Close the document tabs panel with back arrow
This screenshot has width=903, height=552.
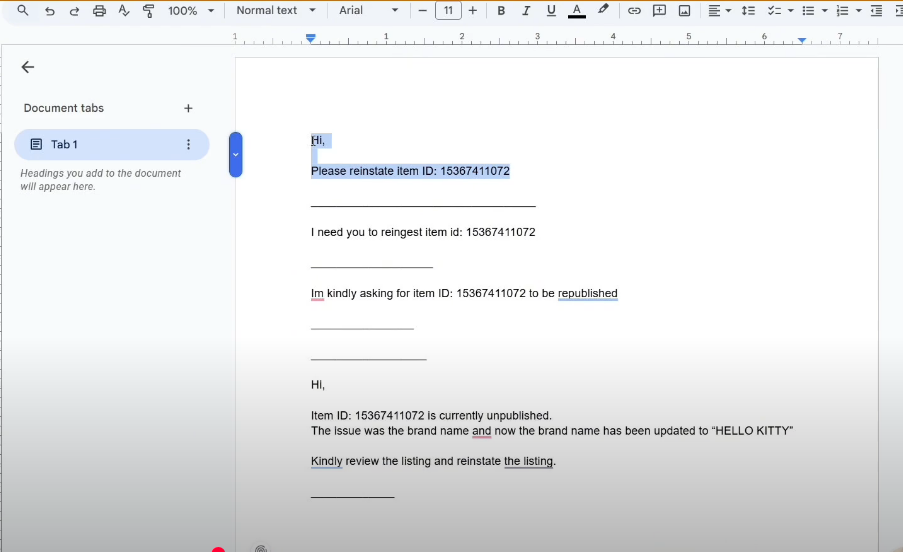point(28,67)
